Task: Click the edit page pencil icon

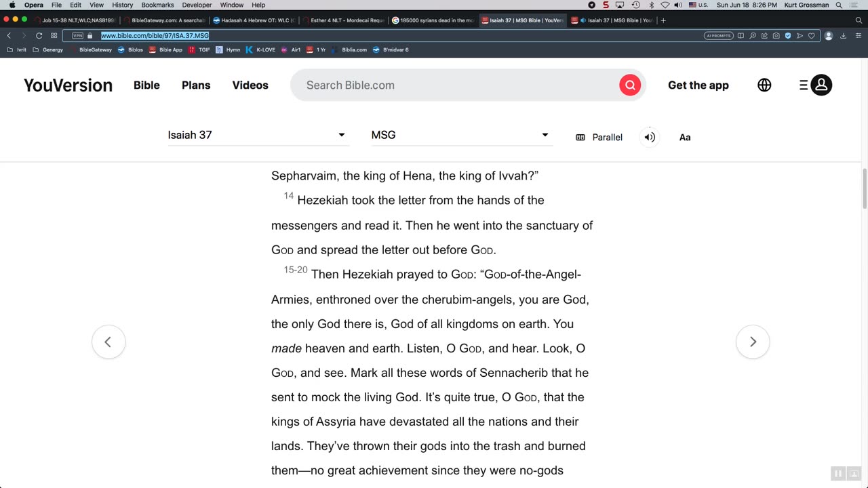Action: click(764, 36)
